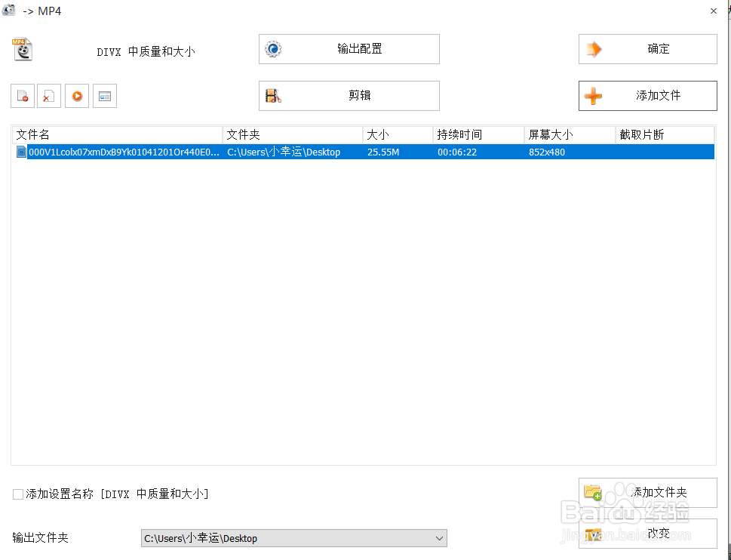The height and width of the screenshot is (560, 731).
Task: Click the video file icon in the row
Action: click(21, 152)
